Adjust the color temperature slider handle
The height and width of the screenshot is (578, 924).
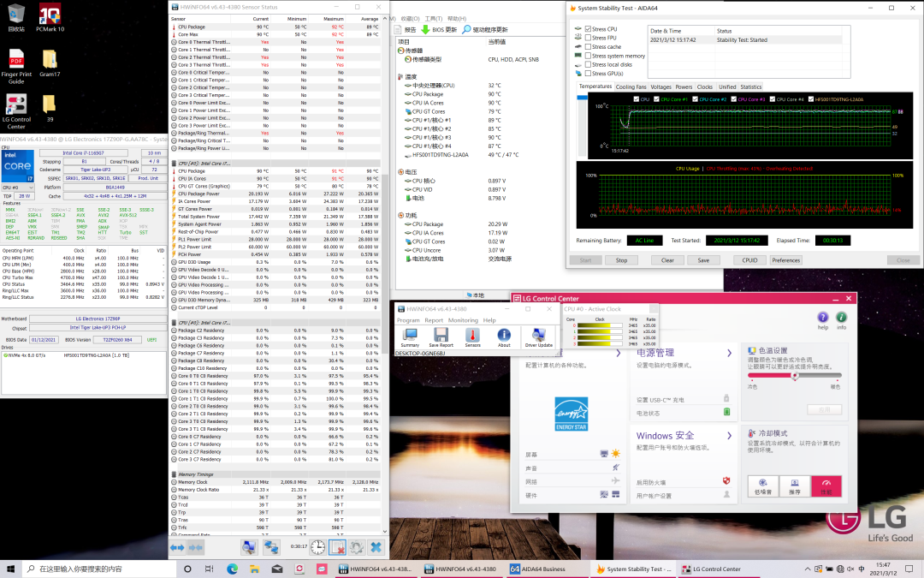pos(795,375)
